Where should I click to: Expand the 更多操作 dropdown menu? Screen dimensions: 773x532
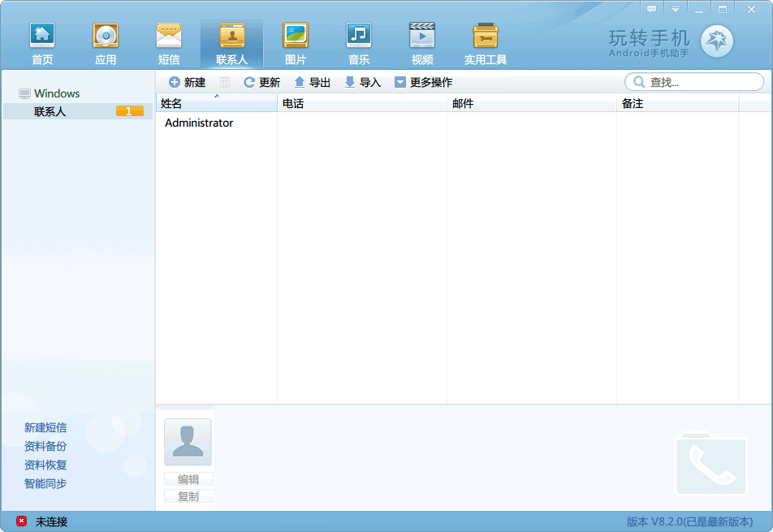tap(424, 82)
